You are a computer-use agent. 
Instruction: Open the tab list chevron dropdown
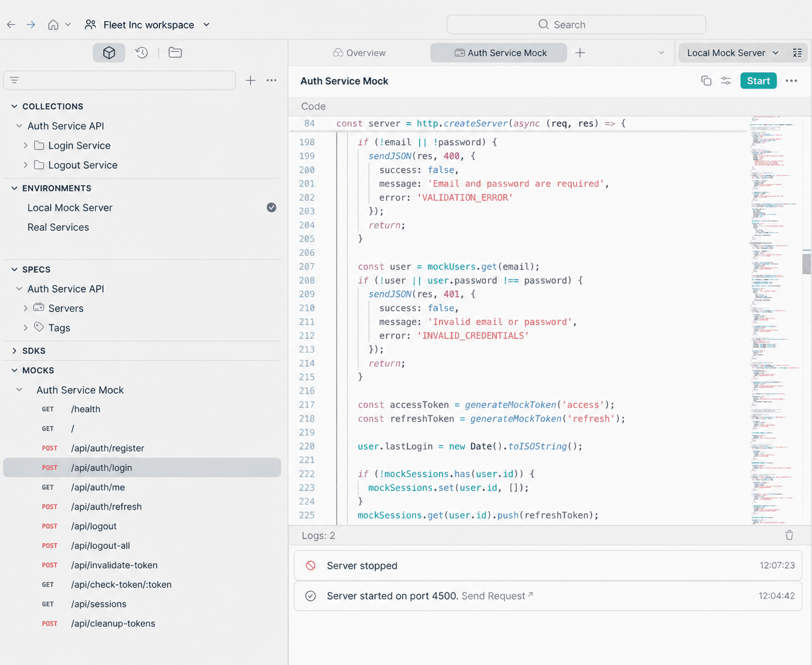tap(661, 53)
